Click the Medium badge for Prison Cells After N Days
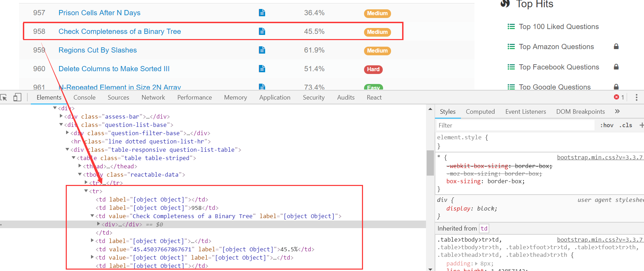 377,13
